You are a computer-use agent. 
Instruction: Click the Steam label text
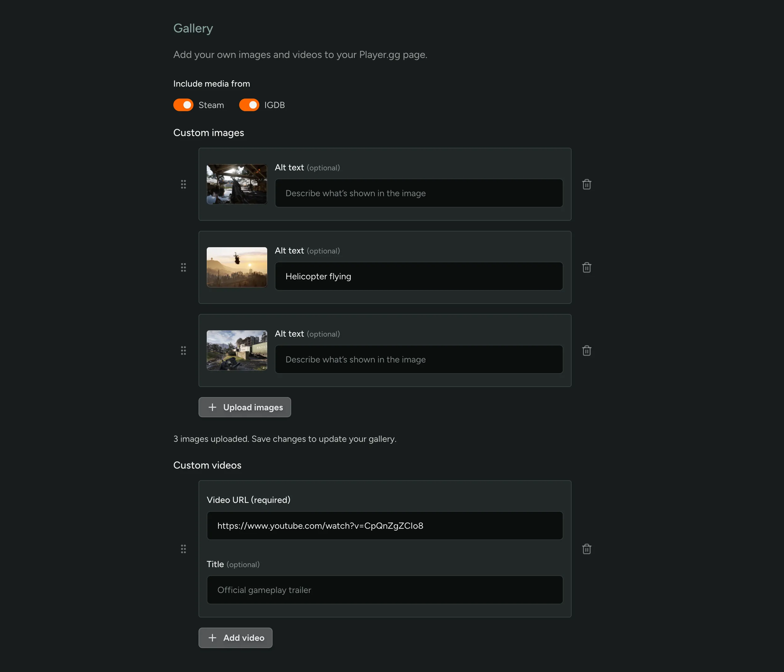click(x=211, y=105)
